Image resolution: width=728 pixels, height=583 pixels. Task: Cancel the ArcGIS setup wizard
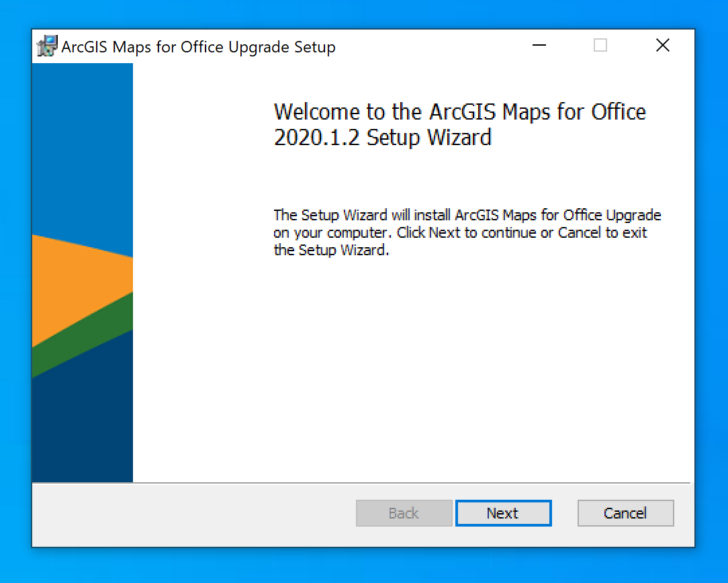coord(625,513)
